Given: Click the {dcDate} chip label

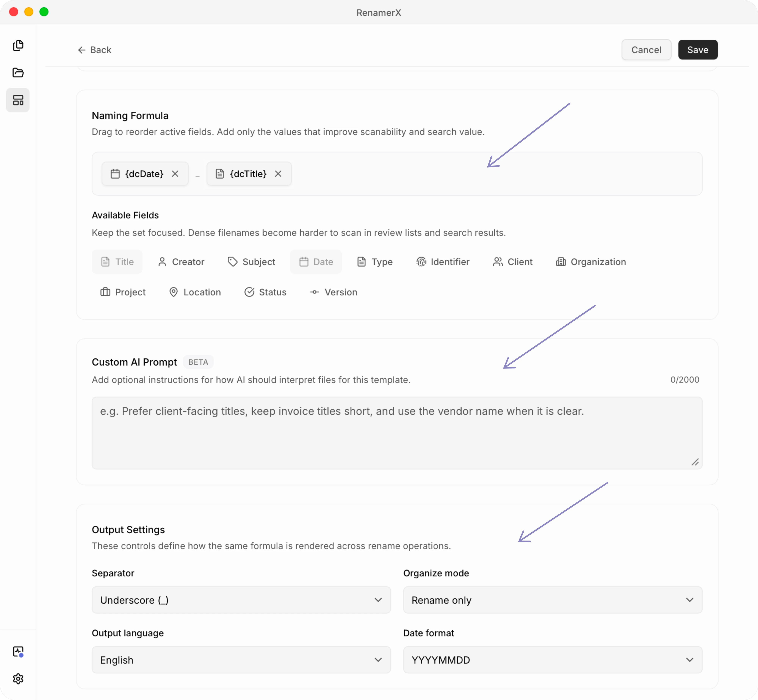Looking at the screenshot, I should 144,174.
